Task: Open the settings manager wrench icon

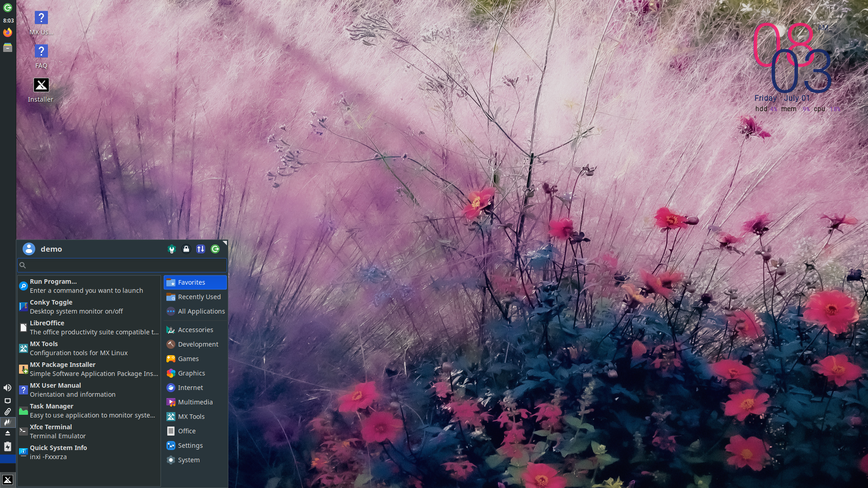Action: (x=171, y=249)
